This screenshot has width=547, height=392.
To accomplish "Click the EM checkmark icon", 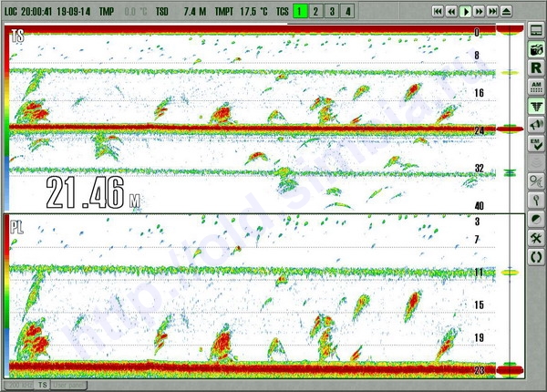I will (536, 144).
